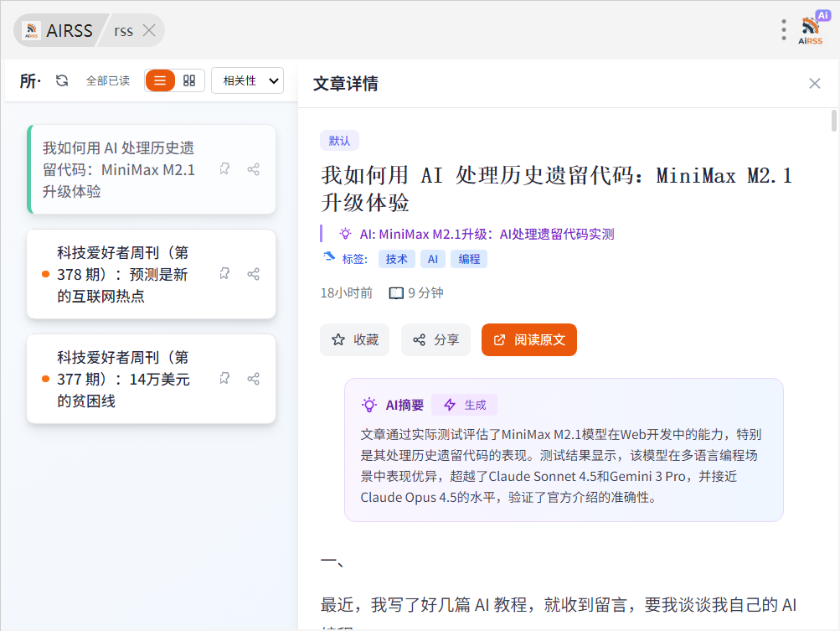This screenshot has width=840, height=631.
Task: Click the 分享 share button
Action: pos(435,340)
